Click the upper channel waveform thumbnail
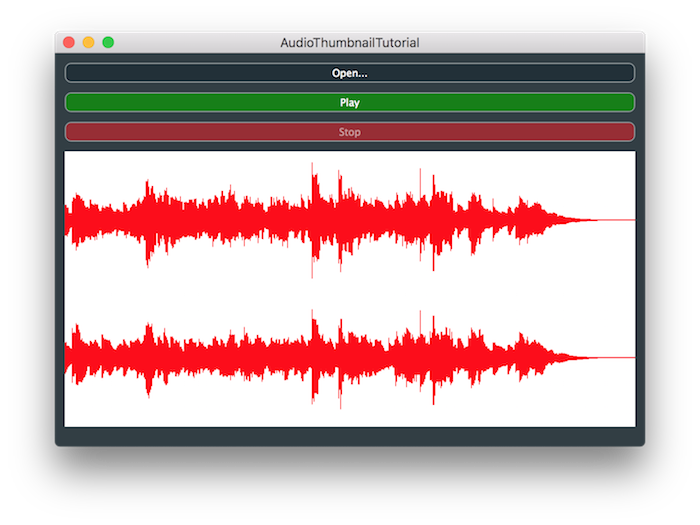The width and height of the screenshot is (700, 525). [x=350, y=220]
